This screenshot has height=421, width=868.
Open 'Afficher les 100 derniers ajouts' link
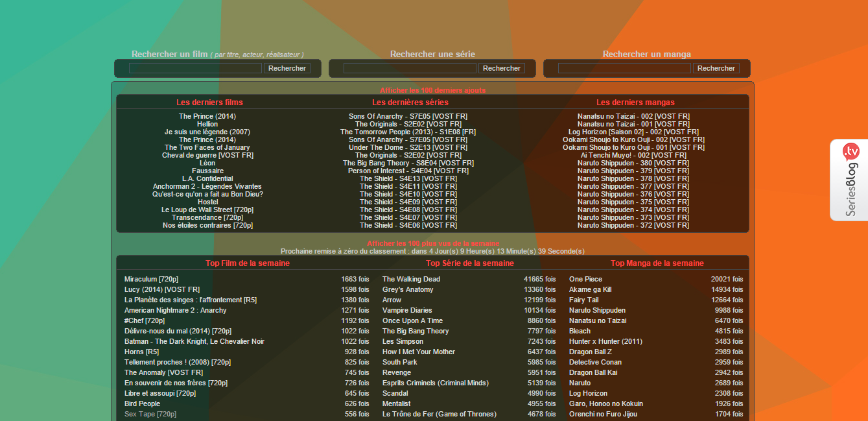click(432, 90)
